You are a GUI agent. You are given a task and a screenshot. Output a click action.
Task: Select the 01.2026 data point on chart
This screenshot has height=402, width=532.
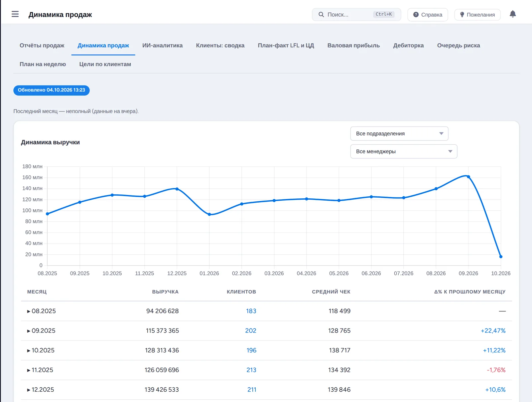(209, 214)
